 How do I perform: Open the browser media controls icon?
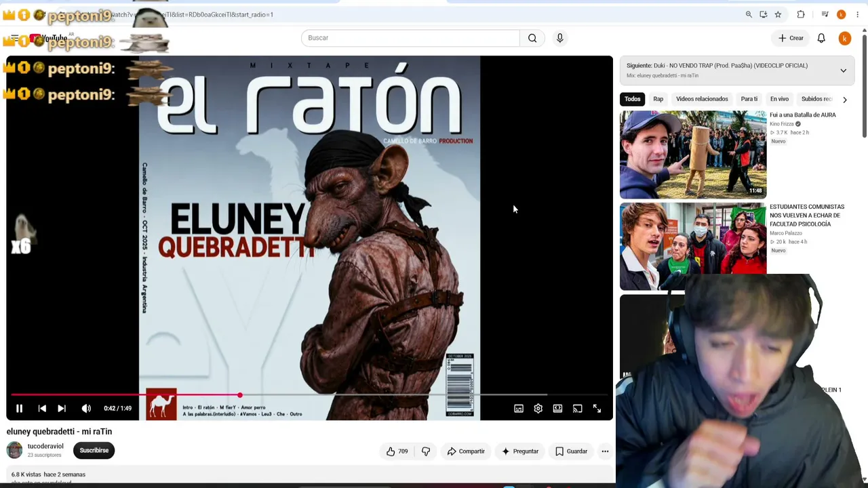click(x=825, y=14)
